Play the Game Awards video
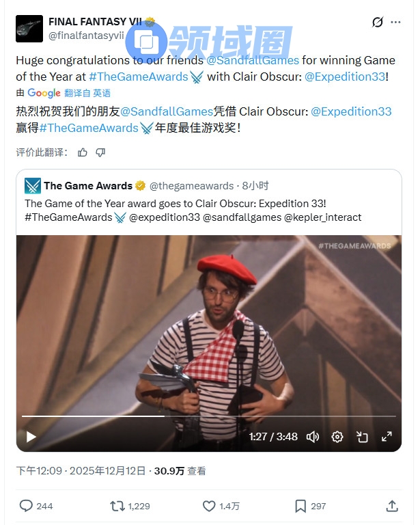The height and width of the screenshot is (525, 420). point(31,437)
